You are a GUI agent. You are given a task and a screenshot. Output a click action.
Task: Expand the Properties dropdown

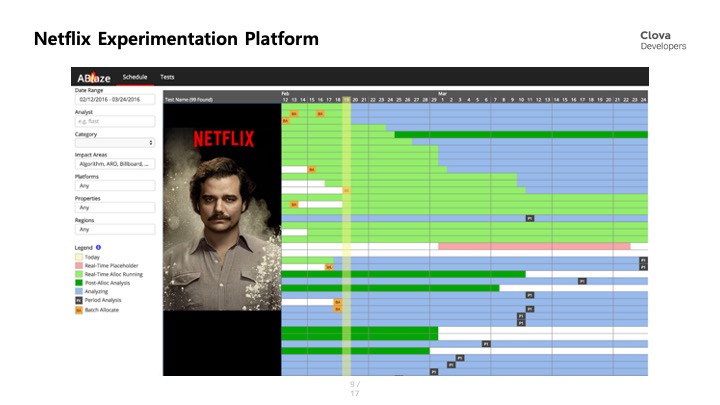click(x=114, y=207)
